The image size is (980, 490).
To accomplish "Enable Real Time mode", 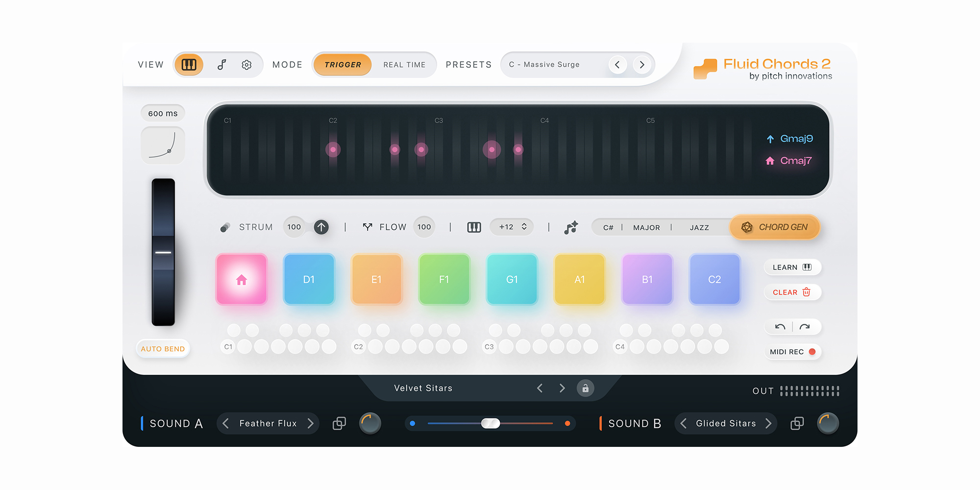I will point(404,65).
